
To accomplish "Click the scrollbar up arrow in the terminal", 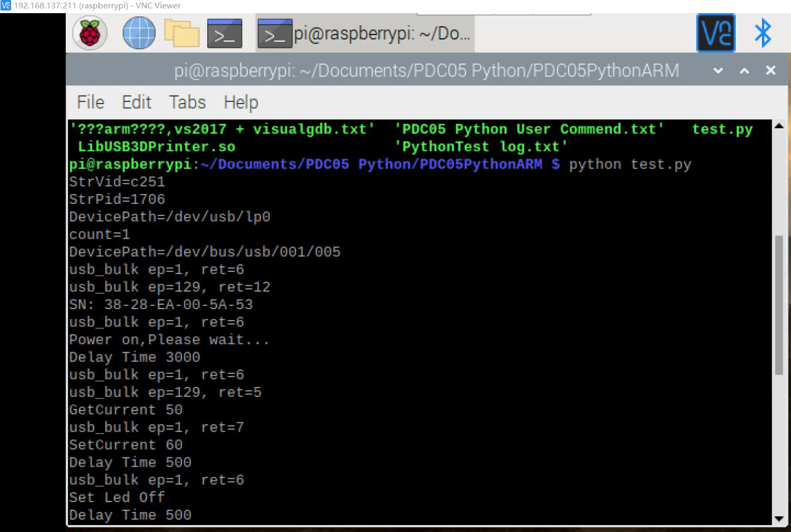I will [x=779, y=126].
